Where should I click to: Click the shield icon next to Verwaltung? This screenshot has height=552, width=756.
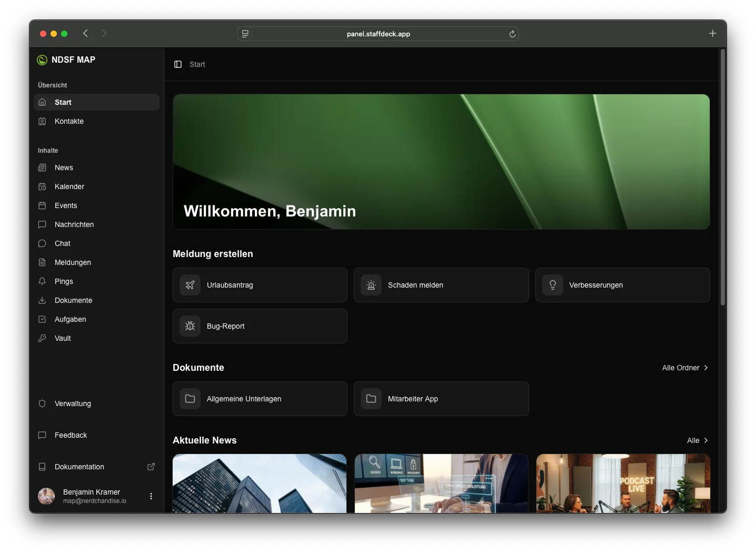(42, 403)
